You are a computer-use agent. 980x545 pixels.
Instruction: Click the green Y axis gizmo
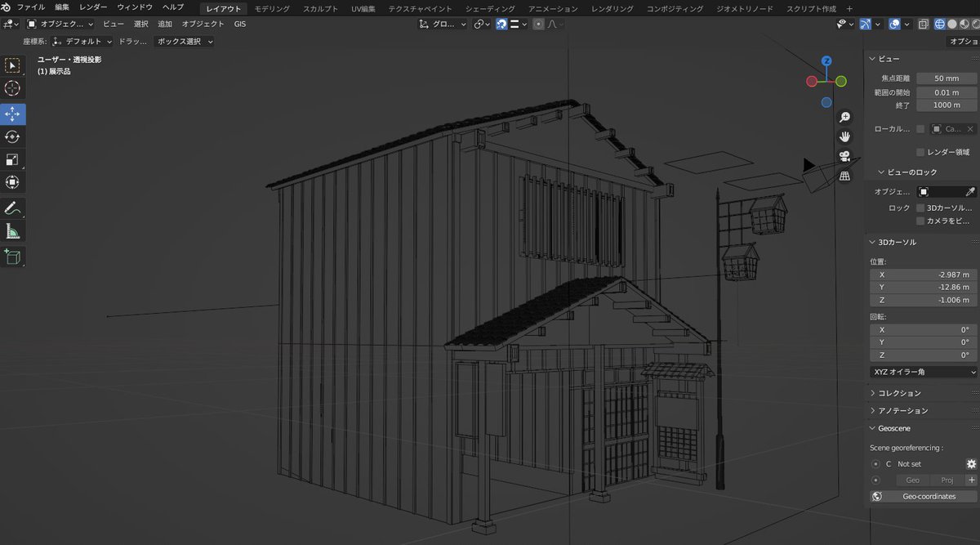click(x=841, y=81)
